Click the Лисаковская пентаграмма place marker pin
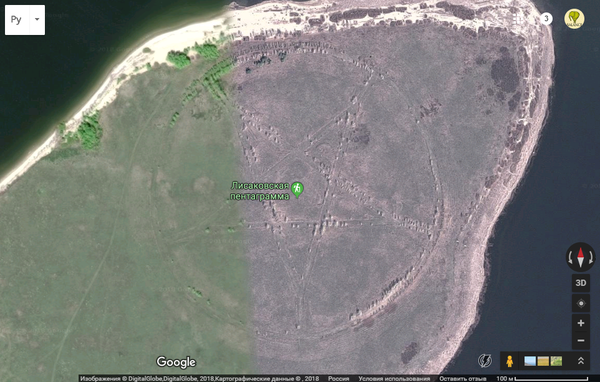 click(x=297, y=189)
